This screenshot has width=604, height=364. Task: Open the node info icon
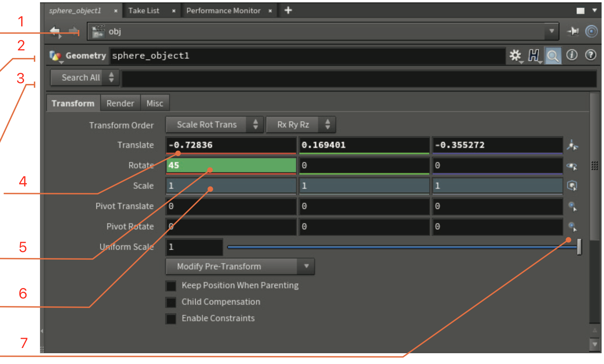572,55
